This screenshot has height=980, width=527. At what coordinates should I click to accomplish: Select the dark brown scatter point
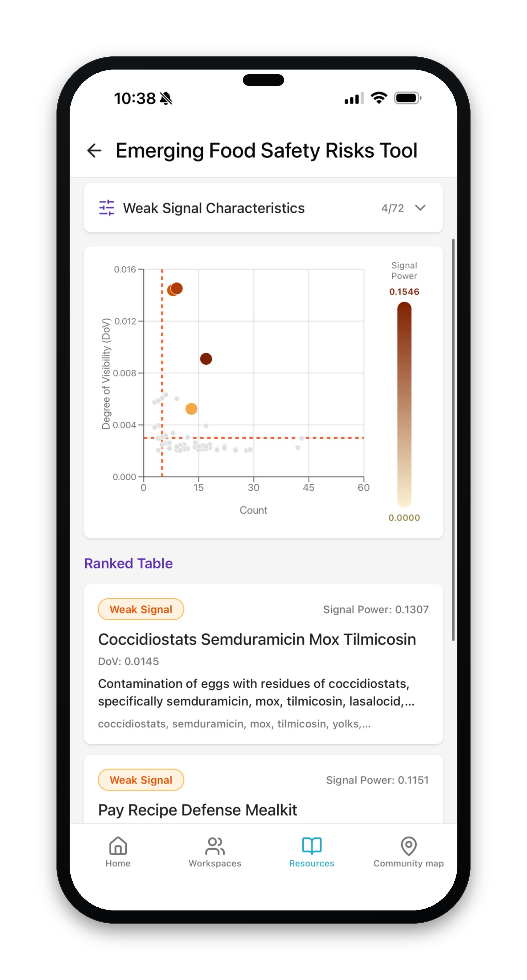click(x=205, y=358)
